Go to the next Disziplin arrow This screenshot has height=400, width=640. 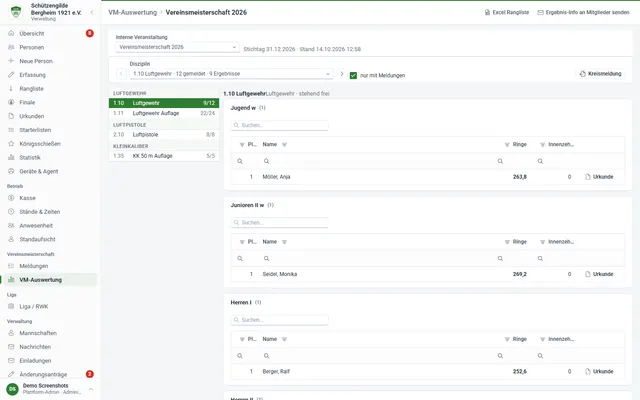[342, 74]
